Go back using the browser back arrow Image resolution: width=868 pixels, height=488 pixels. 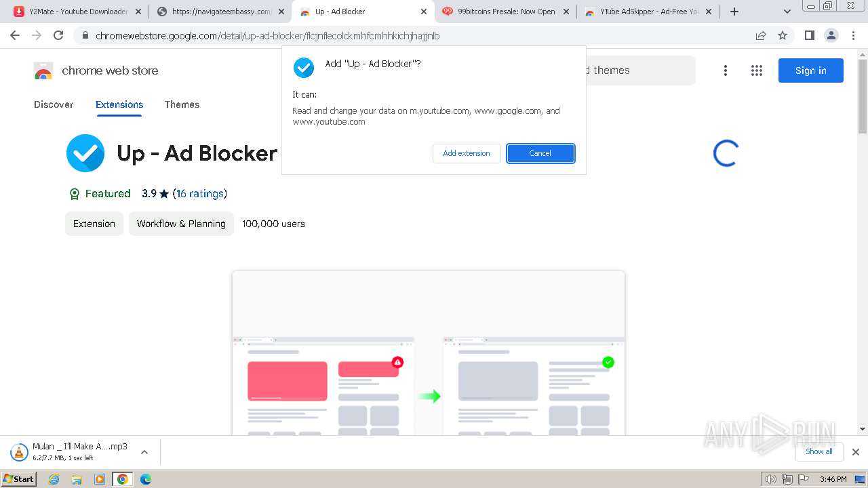pyautogui.click(x=15, y=35)
